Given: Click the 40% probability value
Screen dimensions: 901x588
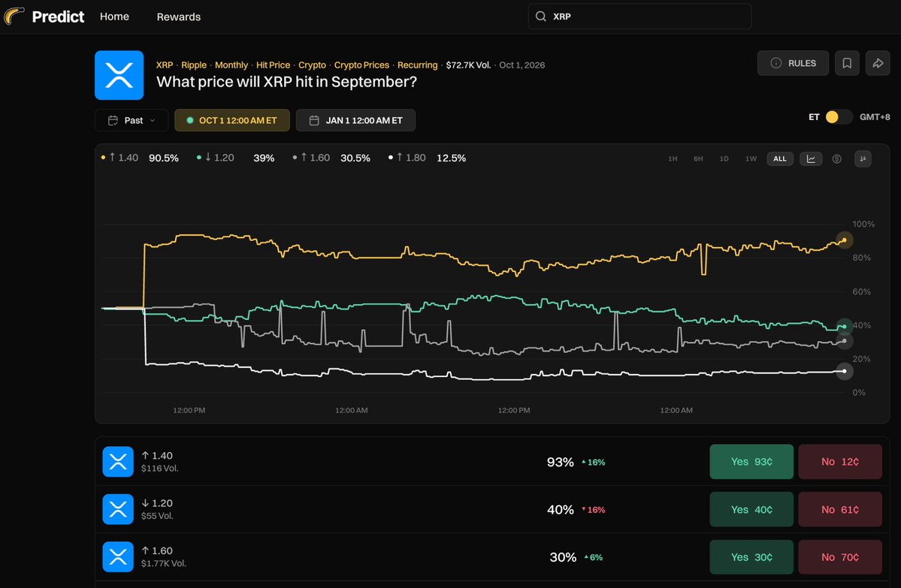Looking at the screenshot, I should (x=561, y=510).
